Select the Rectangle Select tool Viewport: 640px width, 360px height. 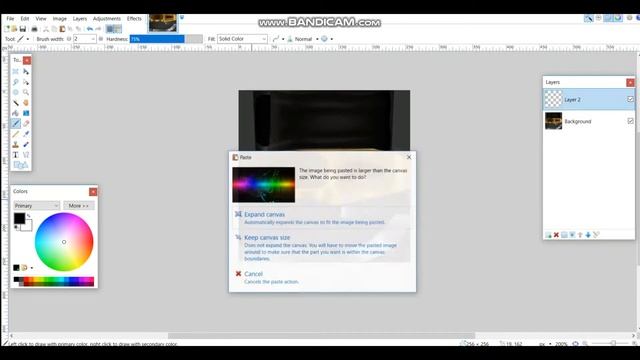(16, 71)
